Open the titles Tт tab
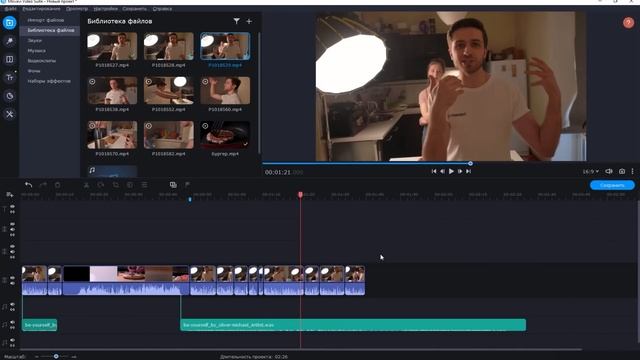Image resolution: width=640 pixels, height=360 pixels. (x=9, y=78)
